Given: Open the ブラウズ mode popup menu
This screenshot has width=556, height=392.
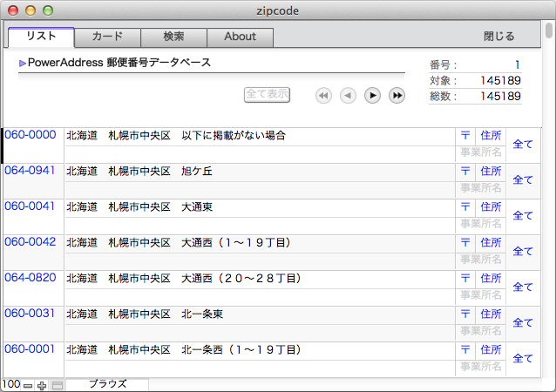Looking at the screenshot, I should [x=107, y=384].
